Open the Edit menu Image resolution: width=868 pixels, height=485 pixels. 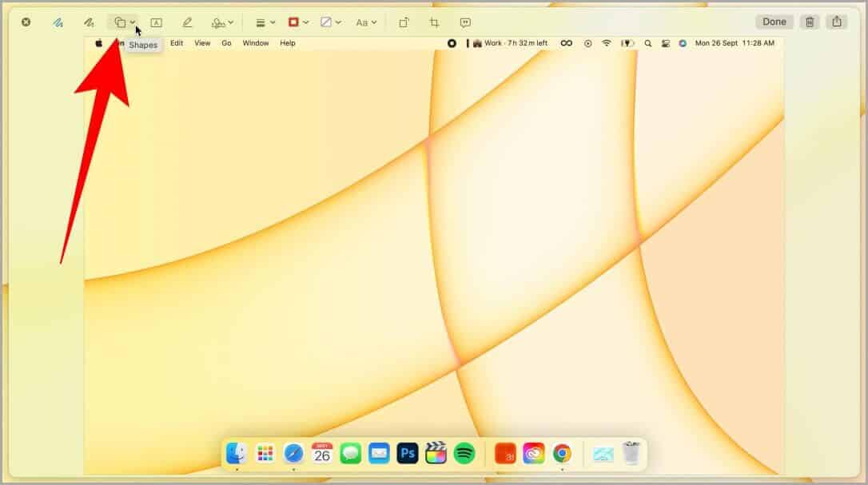[177, 43]
